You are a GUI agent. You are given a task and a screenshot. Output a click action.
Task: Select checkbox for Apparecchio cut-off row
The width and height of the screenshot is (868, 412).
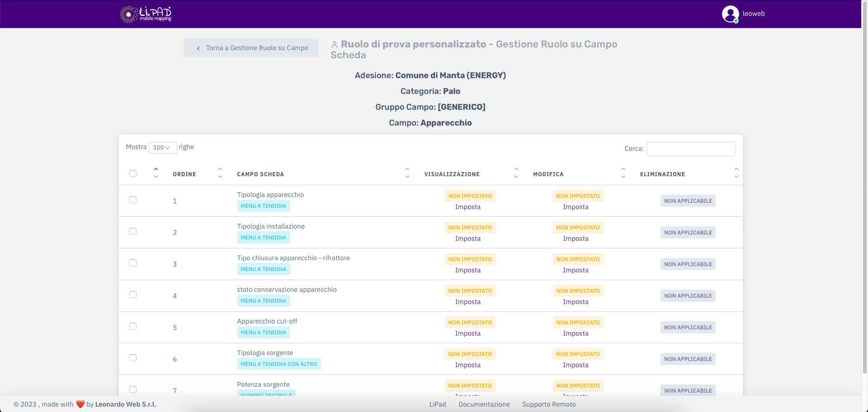tap(133, 326)
